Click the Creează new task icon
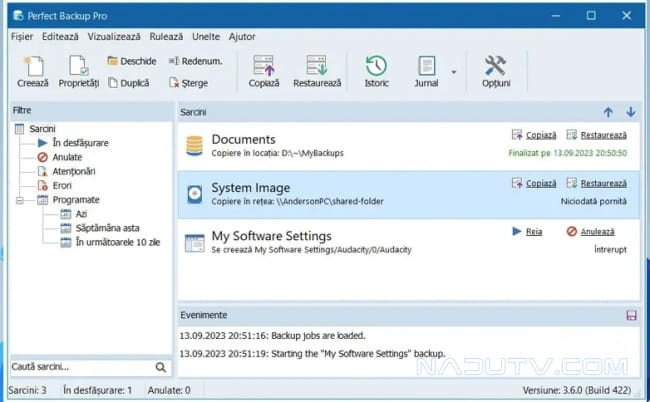This screenshot has width=650, height=402. click(x=33, y=71)
